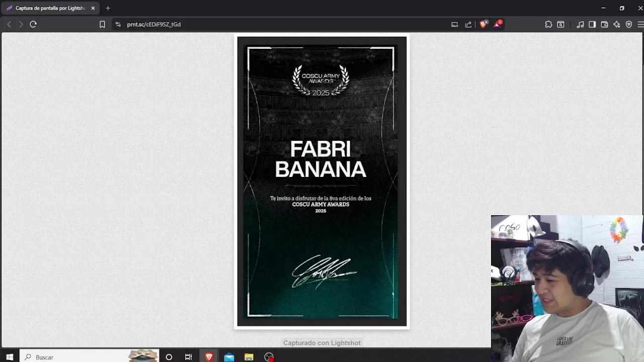The height and width of the screenshot is (362, 644).
Task: Go back to the previous page
Action: pos(9,24)
